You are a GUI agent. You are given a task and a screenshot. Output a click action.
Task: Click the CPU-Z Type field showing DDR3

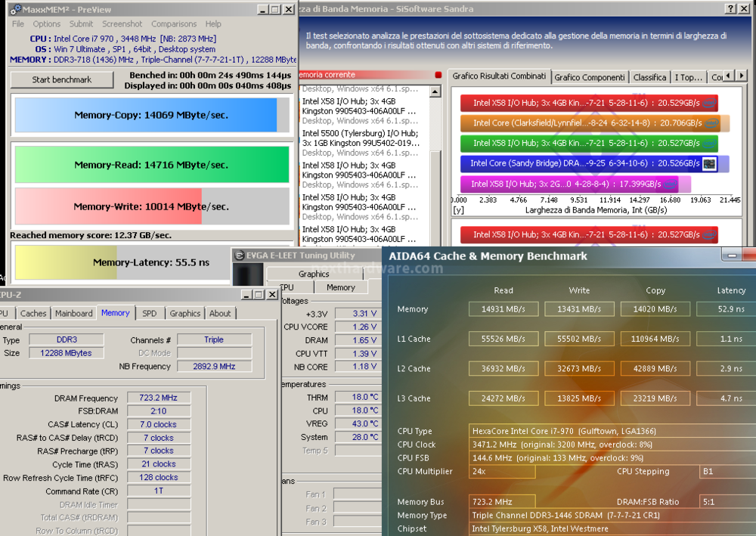coord(67,339)
